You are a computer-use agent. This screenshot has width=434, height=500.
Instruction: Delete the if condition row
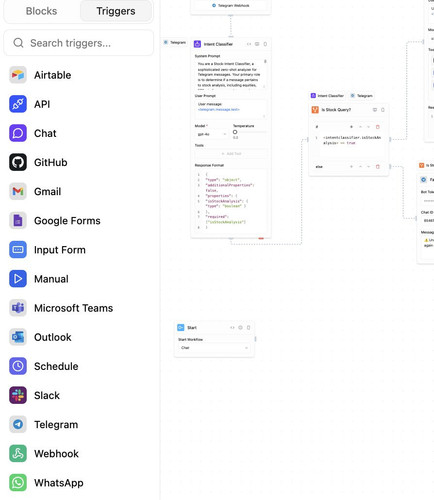(378, 127)
